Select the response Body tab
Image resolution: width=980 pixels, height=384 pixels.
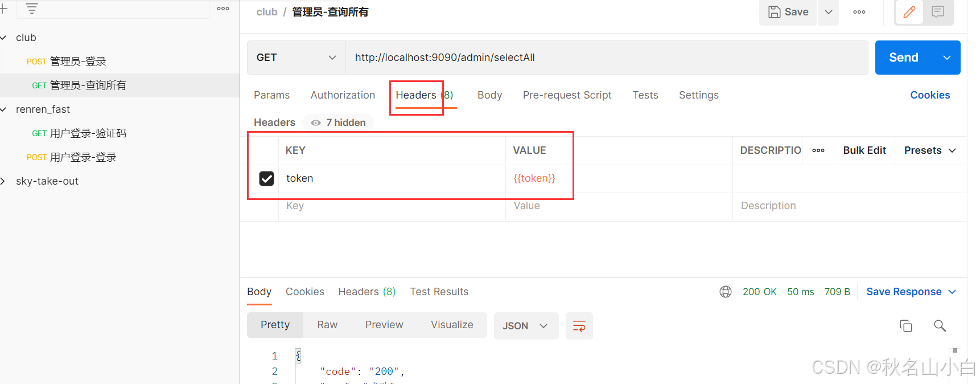[x=259, y=292]
